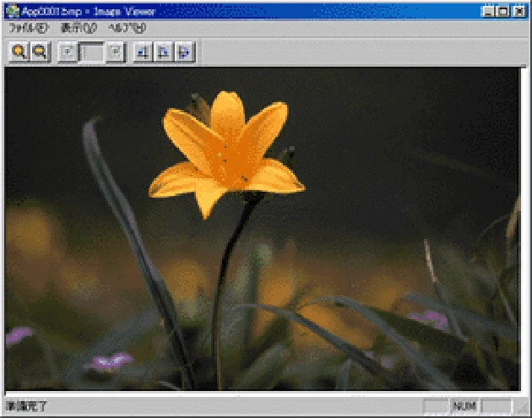Open the ヘルプ(H) menu

[x=127, y=28]
